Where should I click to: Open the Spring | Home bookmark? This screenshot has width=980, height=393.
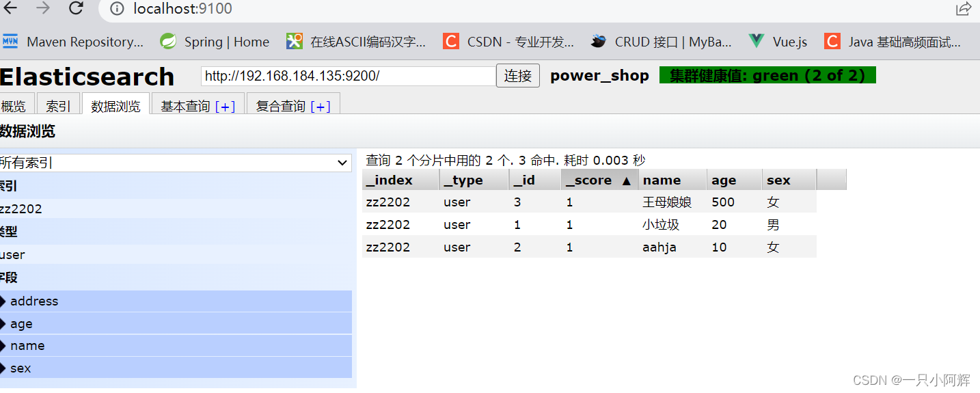[x=215, y=42]
